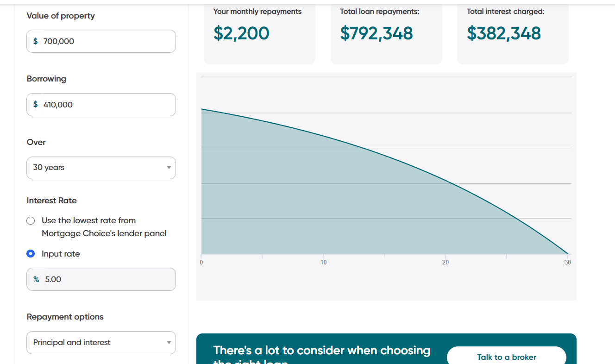Select the 'Use the lowest rate' radio button
Image resolution: width=615 pixels, height=364 pixels.
tap(31, 220)
